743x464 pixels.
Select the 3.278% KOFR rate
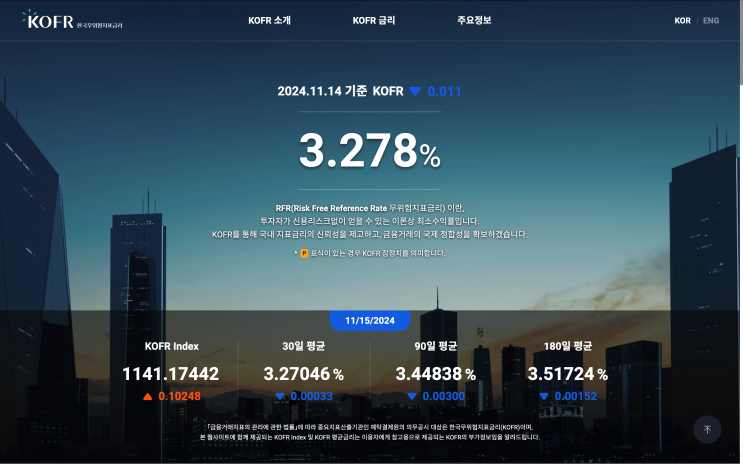370,151
